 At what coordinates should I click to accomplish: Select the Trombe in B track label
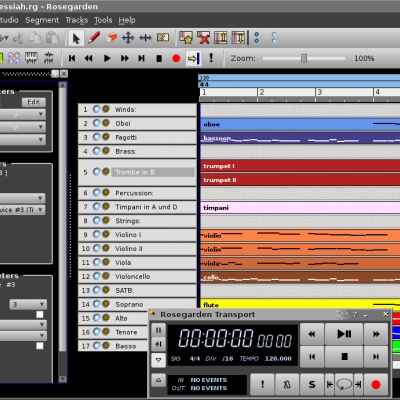(x=153, y=172)
